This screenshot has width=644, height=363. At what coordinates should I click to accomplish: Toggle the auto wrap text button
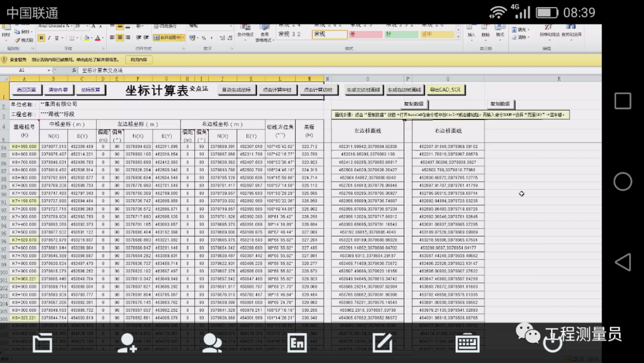point(165,26)
